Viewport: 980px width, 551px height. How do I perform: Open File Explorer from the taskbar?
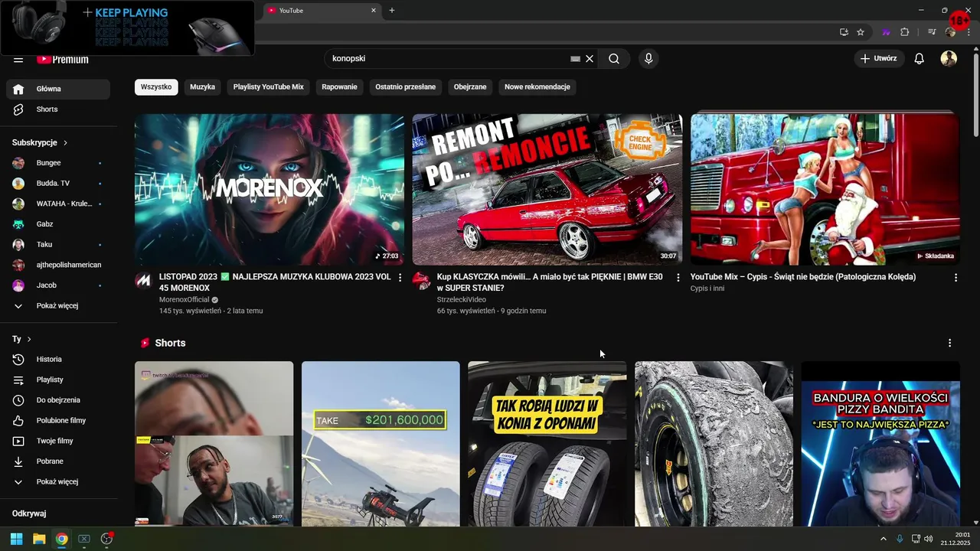click(x=39, y=539)
